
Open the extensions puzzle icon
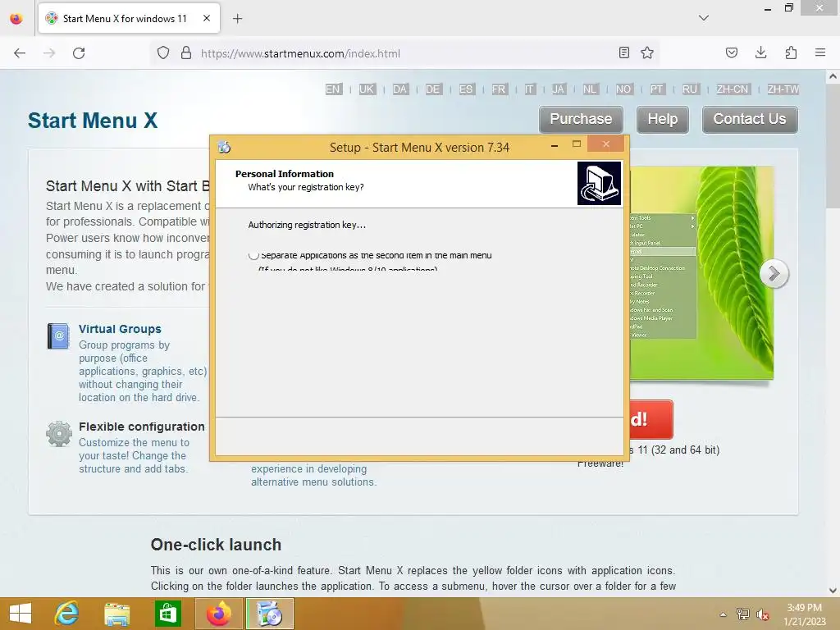tap(791, 52)
